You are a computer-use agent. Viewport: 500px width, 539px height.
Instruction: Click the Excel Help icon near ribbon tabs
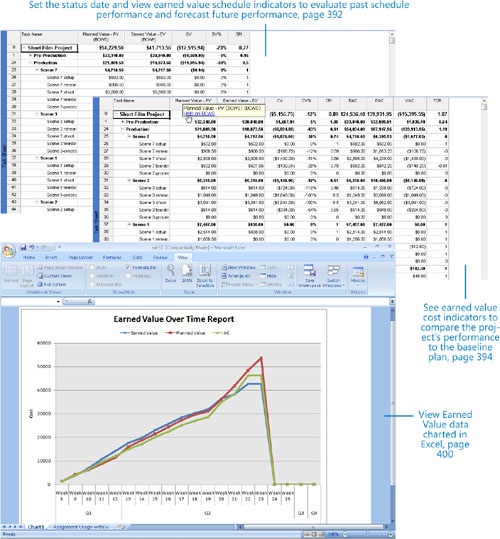pyautogui.click(x=366, y=257)
